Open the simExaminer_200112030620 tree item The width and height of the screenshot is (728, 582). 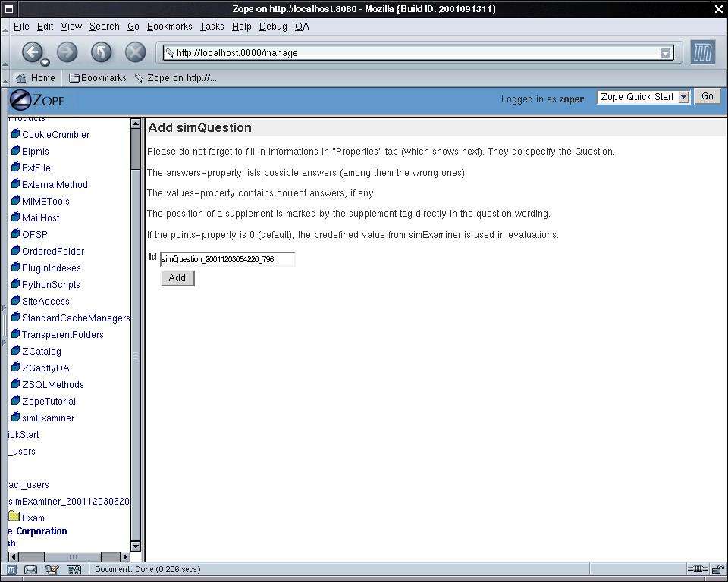tap(69, 502)
